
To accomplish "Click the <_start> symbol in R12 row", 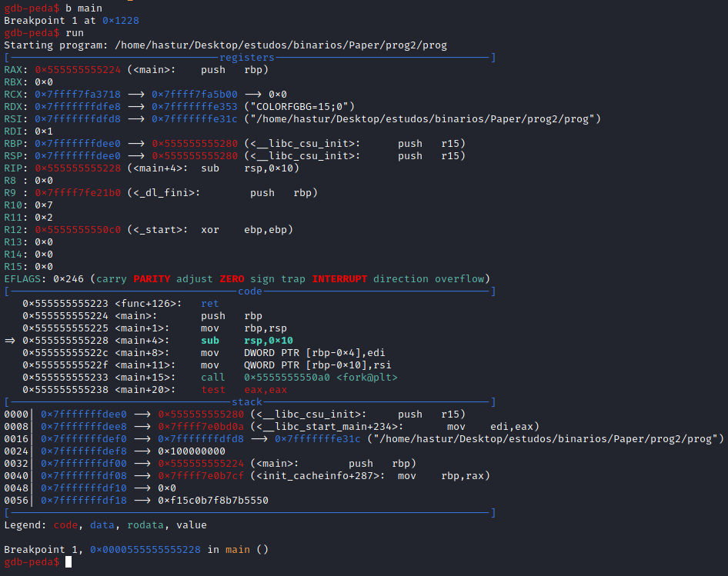I will (157, 230).
